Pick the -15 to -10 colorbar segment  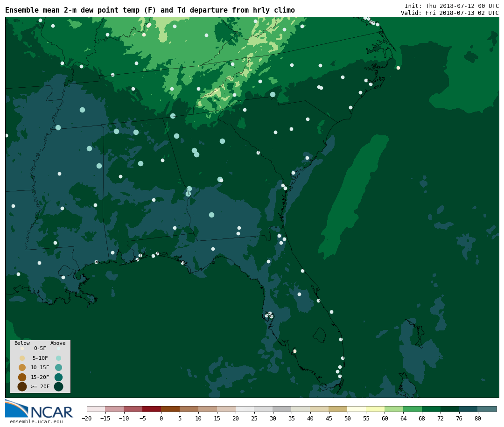(x=114, y=409)
